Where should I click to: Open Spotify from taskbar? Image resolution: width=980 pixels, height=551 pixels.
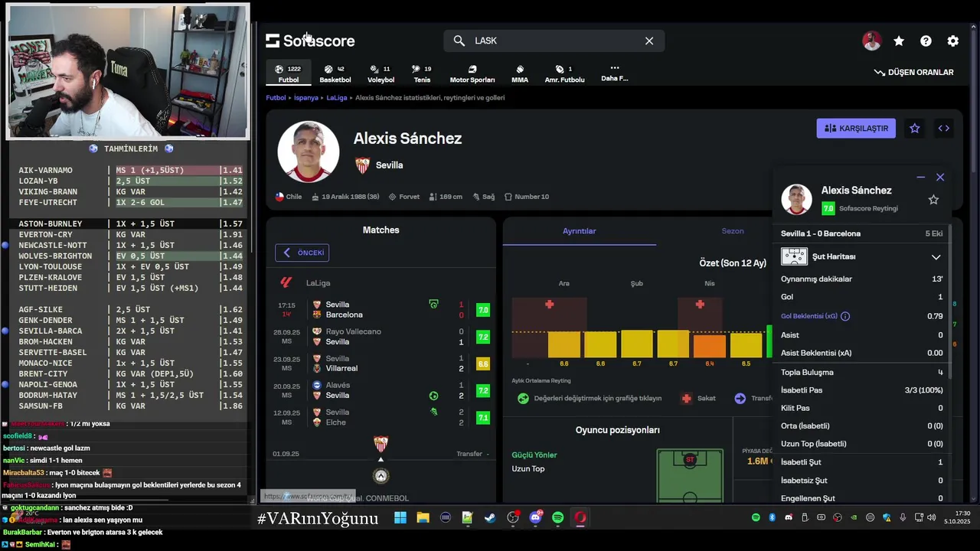tap(557, 518)
